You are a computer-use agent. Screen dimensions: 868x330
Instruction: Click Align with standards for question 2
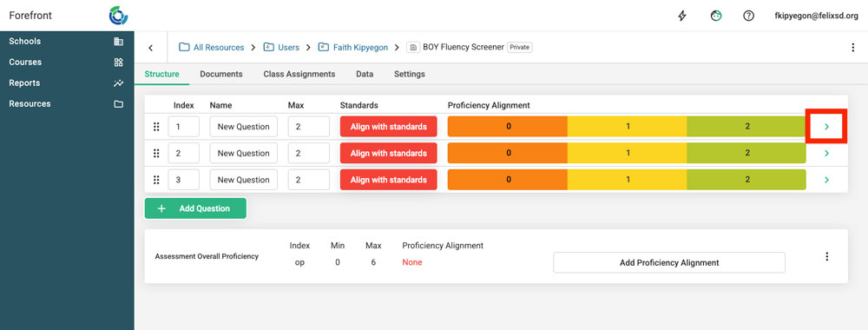pos(389,154)
